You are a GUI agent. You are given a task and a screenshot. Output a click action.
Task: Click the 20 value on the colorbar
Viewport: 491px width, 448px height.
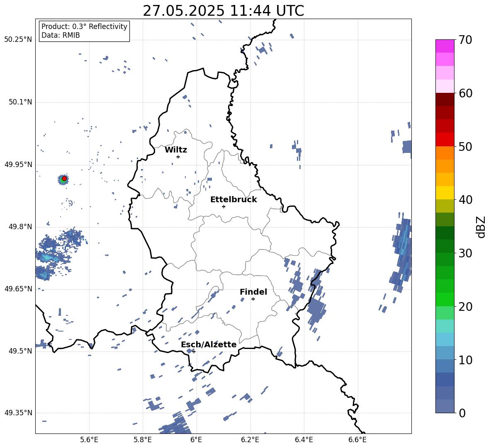[465, 306]
